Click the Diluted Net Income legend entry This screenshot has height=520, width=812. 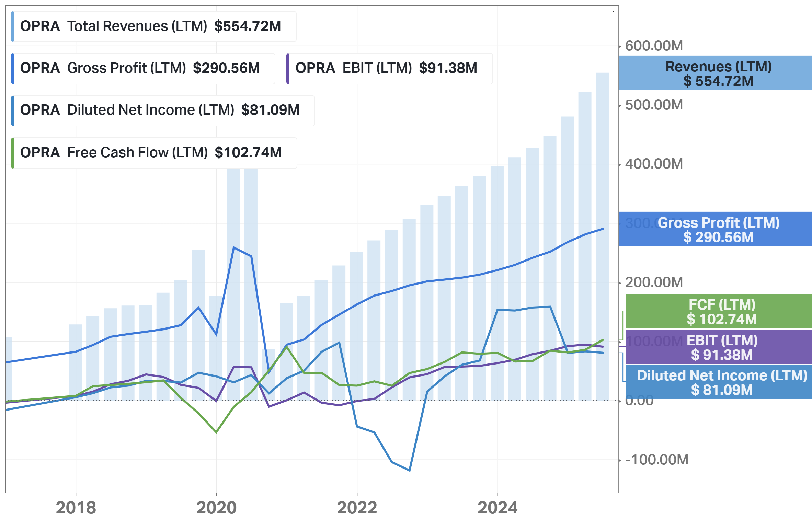163,111
